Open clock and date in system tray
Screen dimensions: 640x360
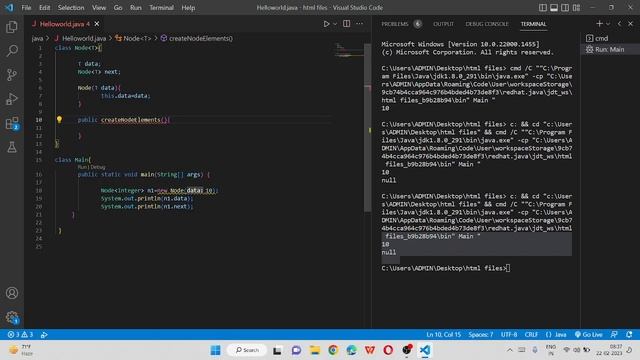coord(609,350)
